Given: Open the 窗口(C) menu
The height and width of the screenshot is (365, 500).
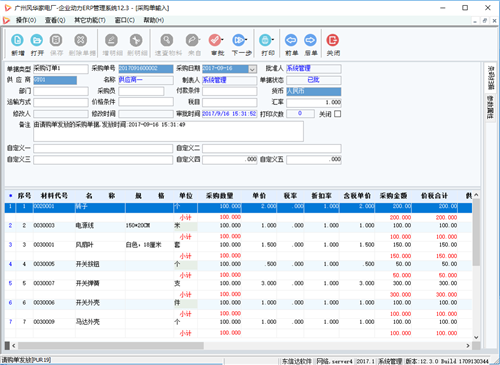Looking at the screenshot, I should 125,20.
